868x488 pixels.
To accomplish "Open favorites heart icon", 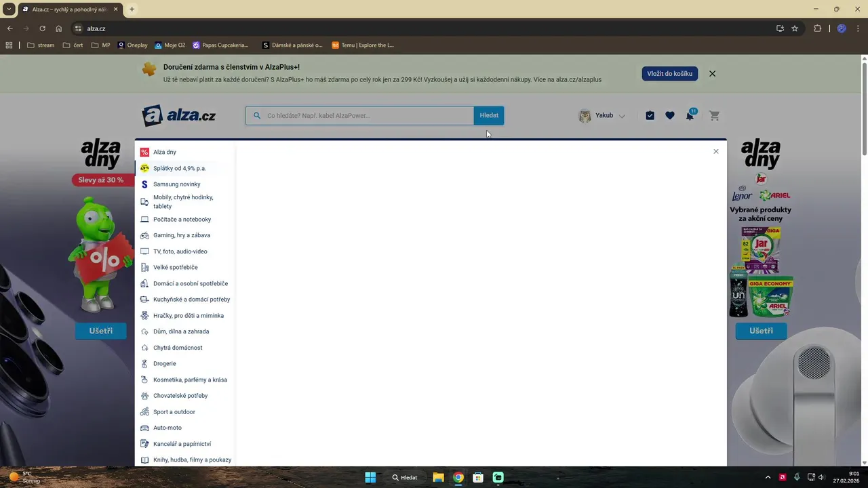I will [x=670, y=116].
